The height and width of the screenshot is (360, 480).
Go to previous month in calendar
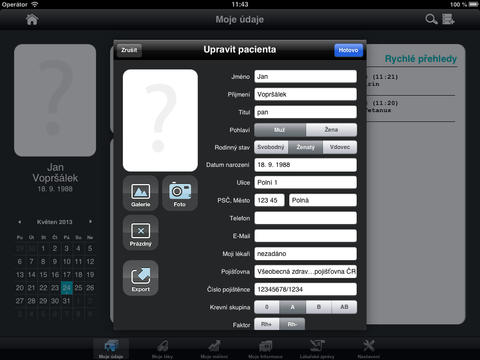[20, 222]
